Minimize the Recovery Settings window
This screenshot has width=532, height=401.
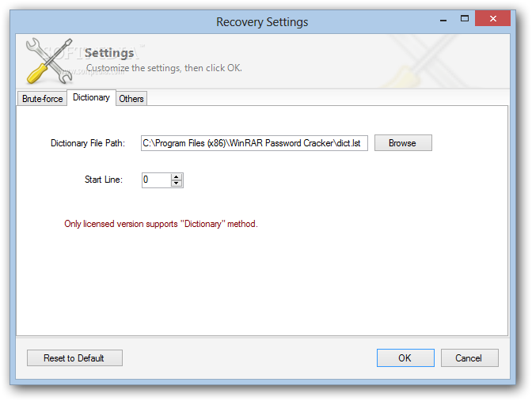tap(443, 20)
